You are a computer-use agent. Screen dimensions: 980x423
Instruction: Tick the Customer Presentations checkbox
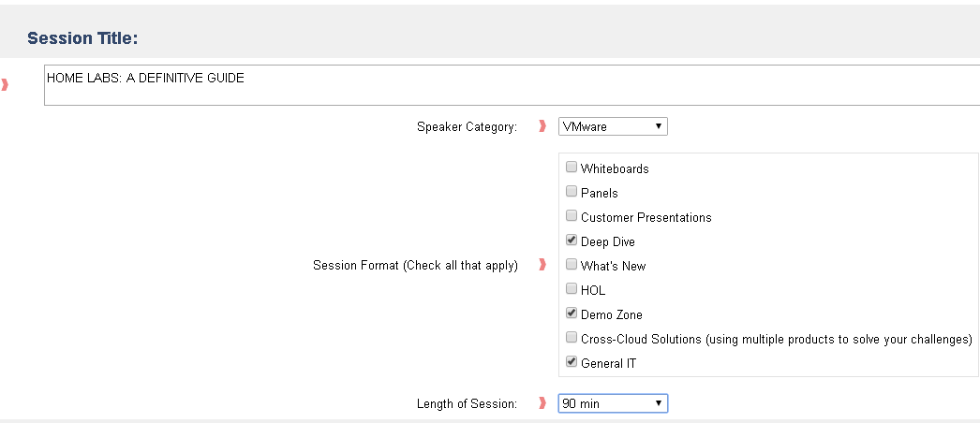pos(572,216)
